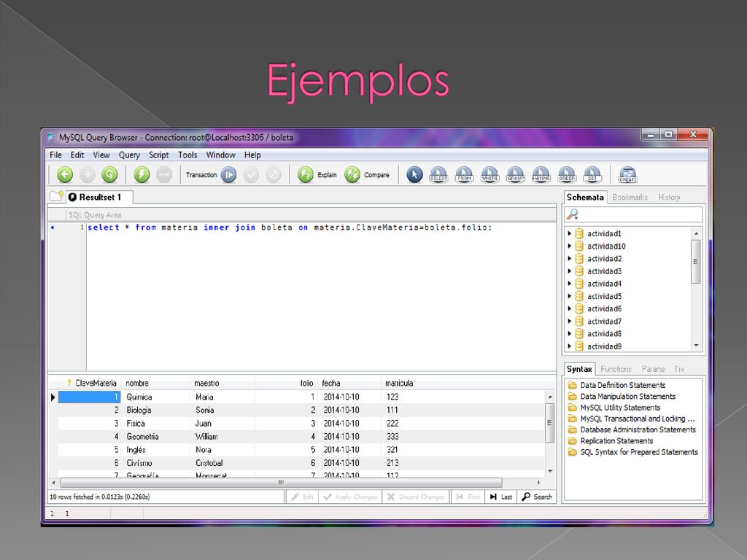Select the Resultset 1 tab
The image size is (747, 560).
coord(99,197)
